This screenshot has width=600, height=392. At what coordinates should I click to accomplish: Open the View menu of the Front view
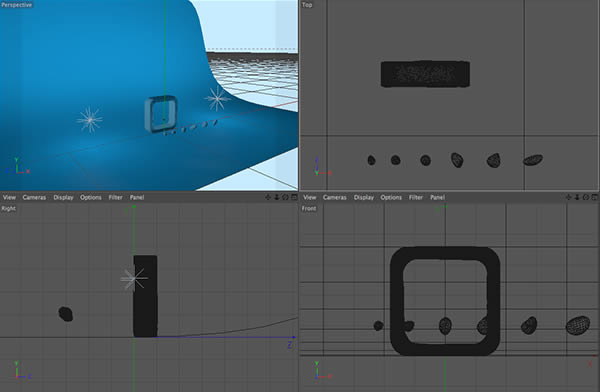point(310,197)
